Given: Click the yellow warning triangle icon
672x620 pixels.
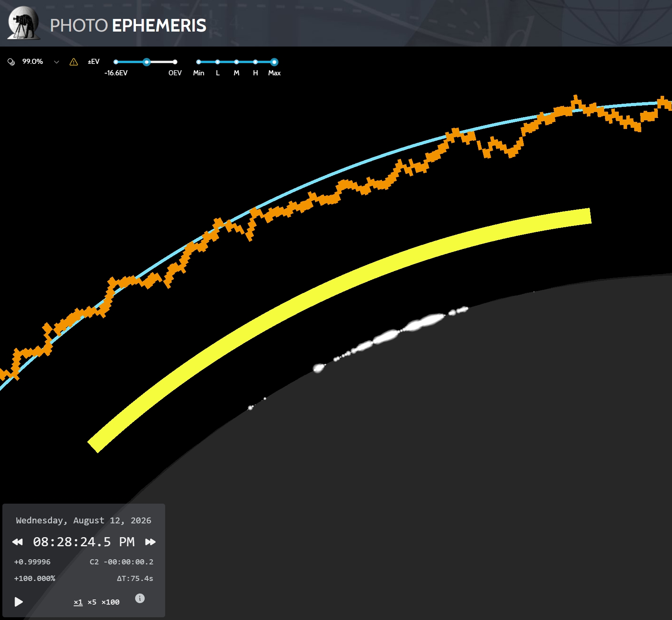Looking at the screenshot, I should pyautogui.click(x=73, y=62).
